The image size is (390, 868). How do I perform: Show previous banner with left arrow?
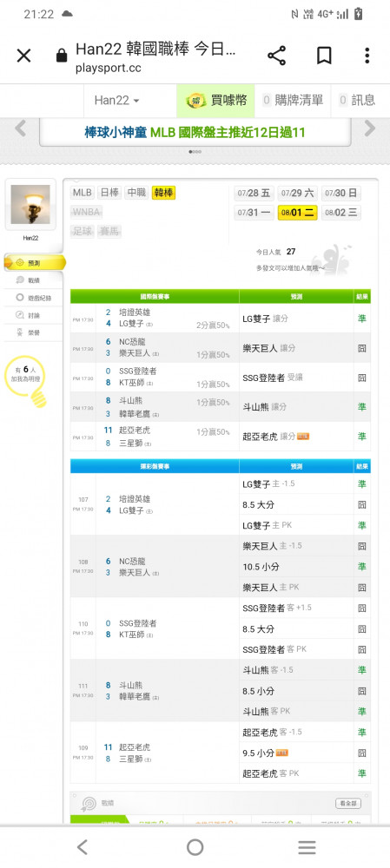pos(21,129)
